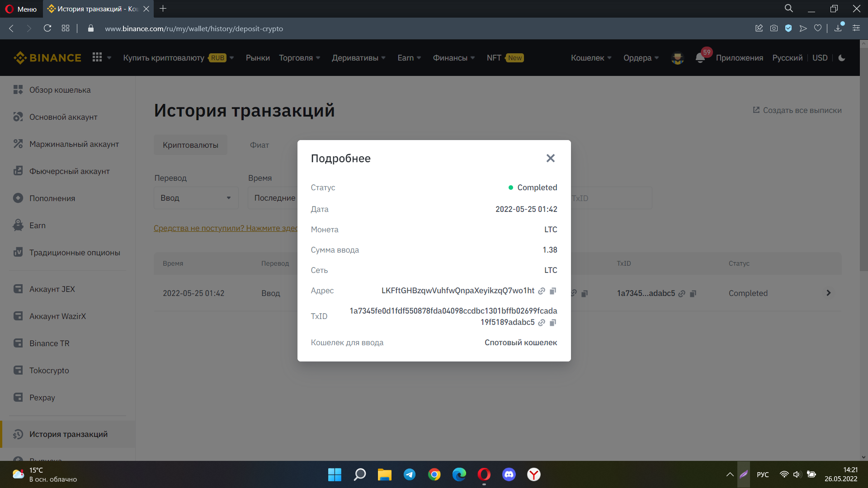Open Время period dropdown
This screenshot has width=868, height=488.
[x=273, y=198]
